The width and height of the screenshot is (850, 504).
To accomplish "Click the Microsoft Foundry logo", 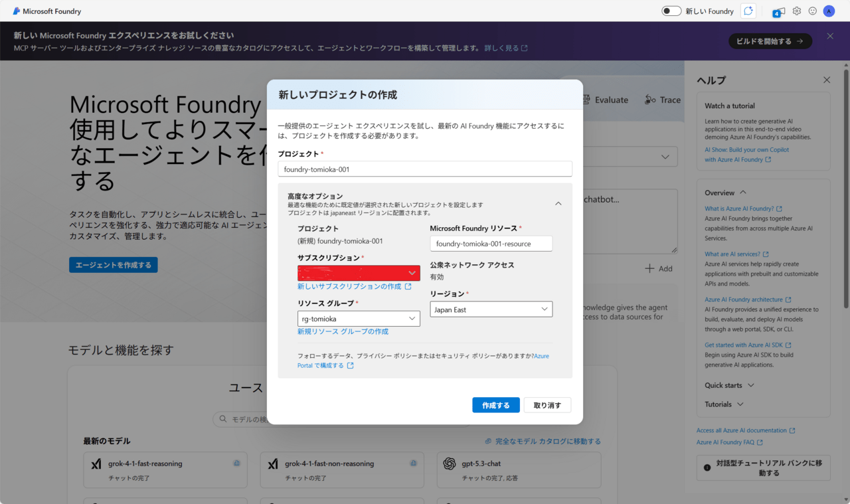I will pyautogui.click(x=46, y=11).
